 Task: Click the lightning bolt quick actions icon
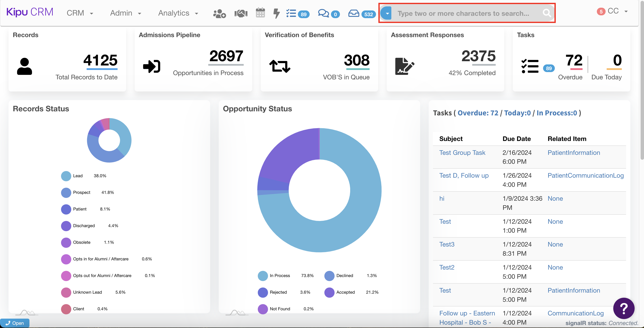tap(276, 13)
